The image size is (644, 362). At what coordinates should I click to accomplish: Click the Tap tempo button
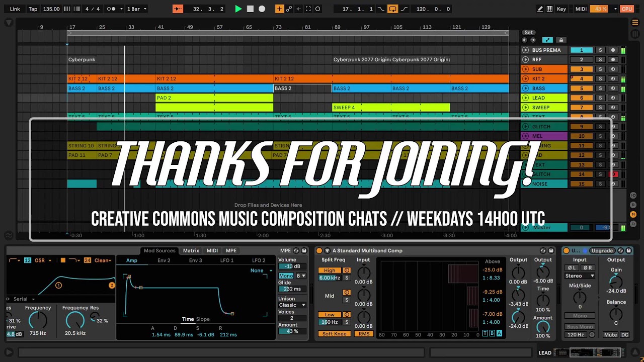click(33, 9)
